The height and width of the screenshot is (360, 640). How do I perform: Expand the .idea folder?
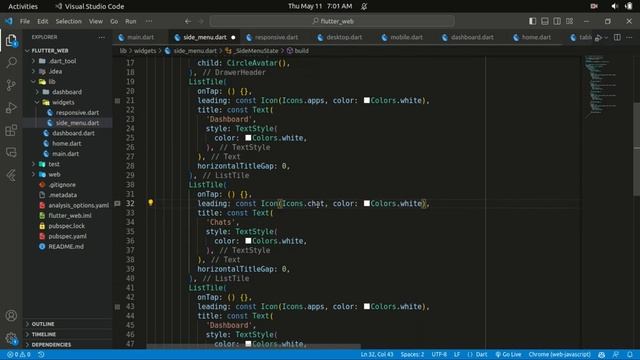click(33, 71)
